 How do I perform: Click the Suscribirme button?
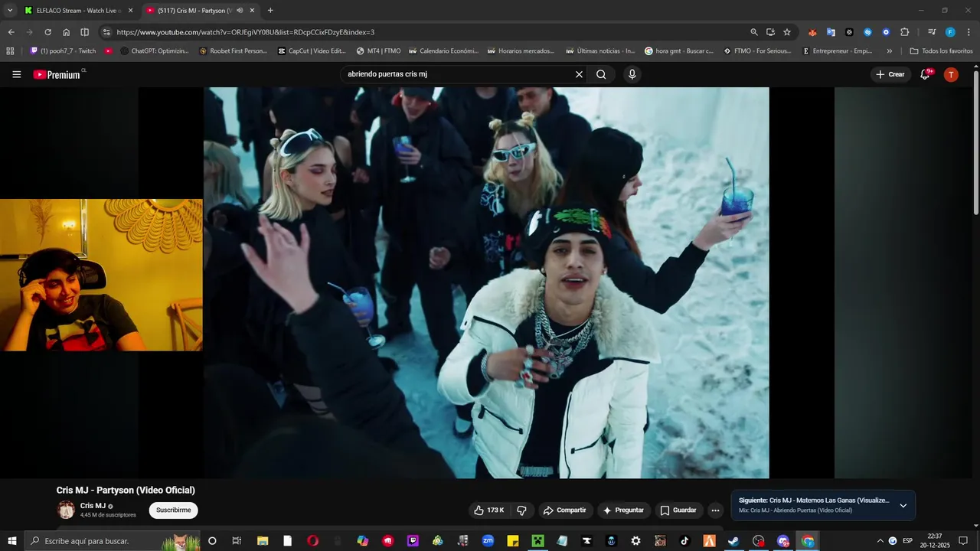coord(173,510)
